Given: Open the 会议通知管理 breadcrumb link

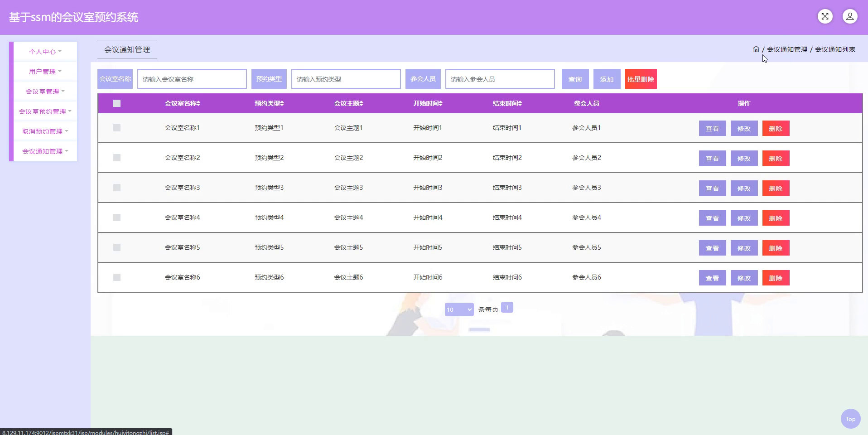Looking at the screenshot, I should pos(787,49).
